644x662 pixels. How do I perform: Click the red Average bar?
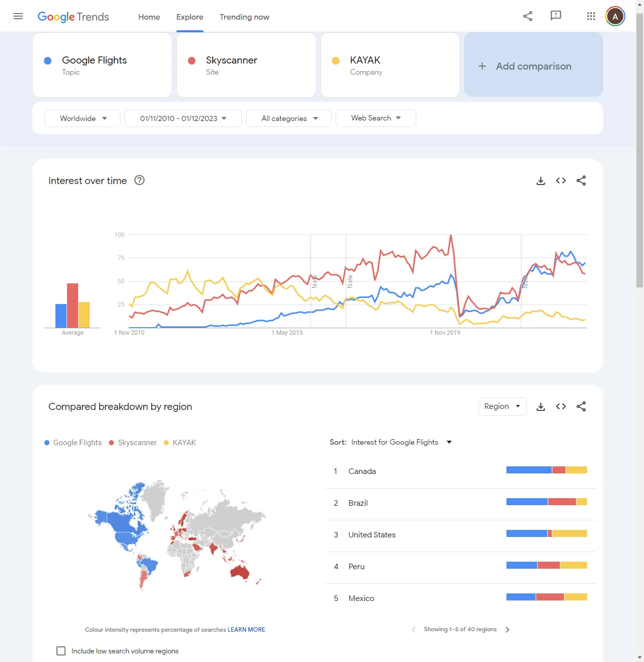tap(73, 306)
